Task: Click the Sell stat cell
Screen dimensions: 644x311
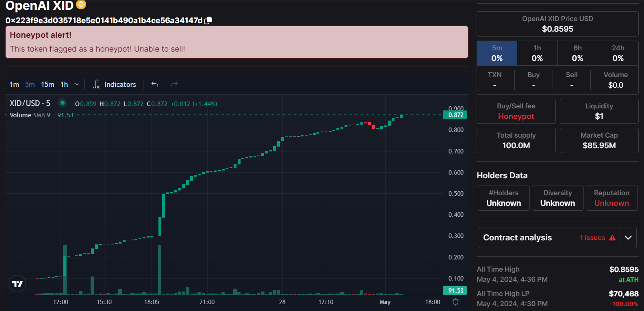Action: pos(572,80)
